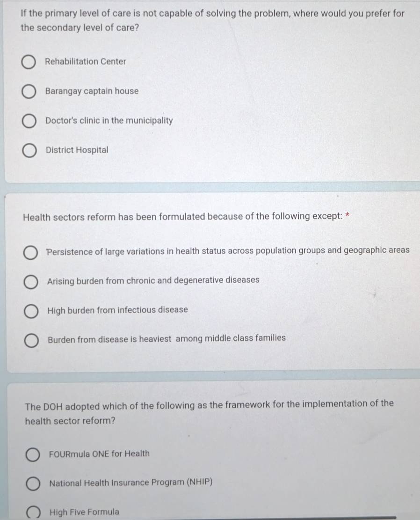The width and height of the screenshot is (420, 520).
Task: Click the Rehabilitation Center label text
Action: click(86, 61)
